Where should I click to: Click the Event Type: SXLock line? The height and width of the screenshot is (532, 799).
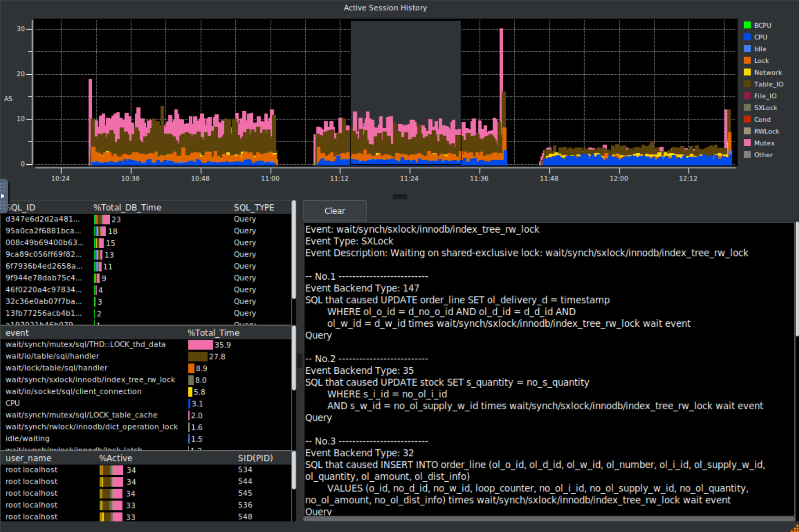point(349,241)
